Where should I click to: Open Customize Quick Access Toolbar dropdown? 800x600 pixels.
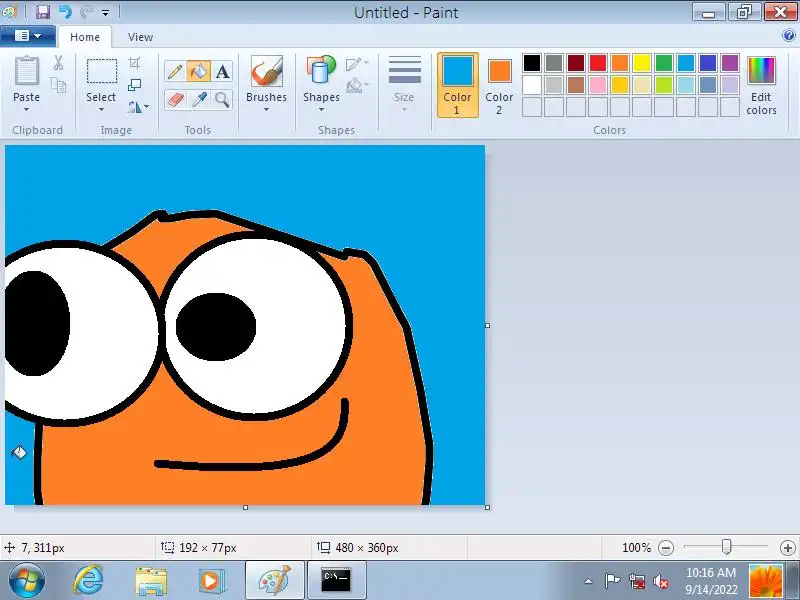point(106,12)
